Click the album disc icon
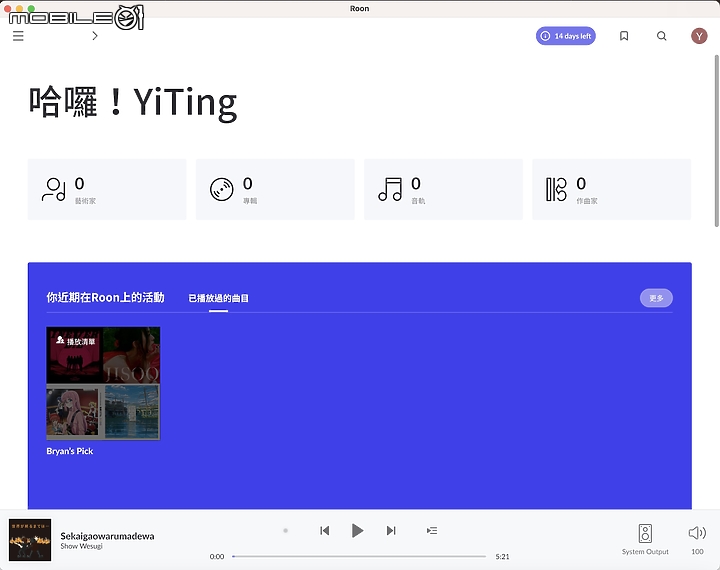Viewport: 720px width, 570px height. coord(222,189)
